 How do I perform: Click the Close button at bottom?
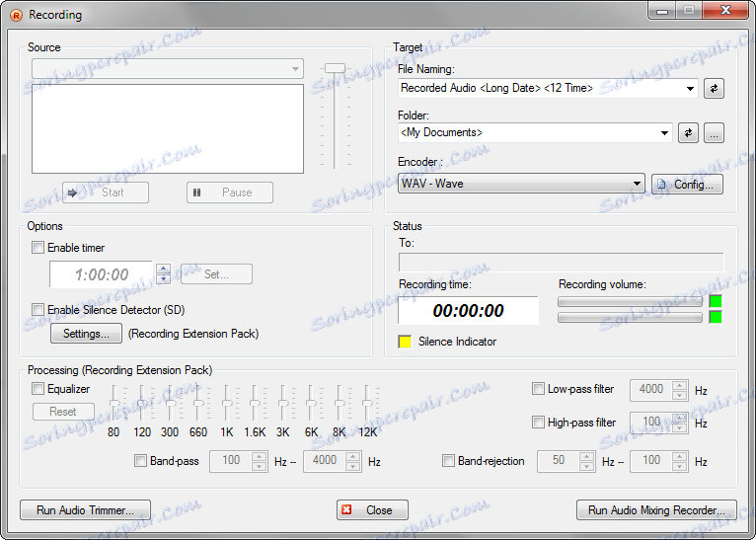372,510
